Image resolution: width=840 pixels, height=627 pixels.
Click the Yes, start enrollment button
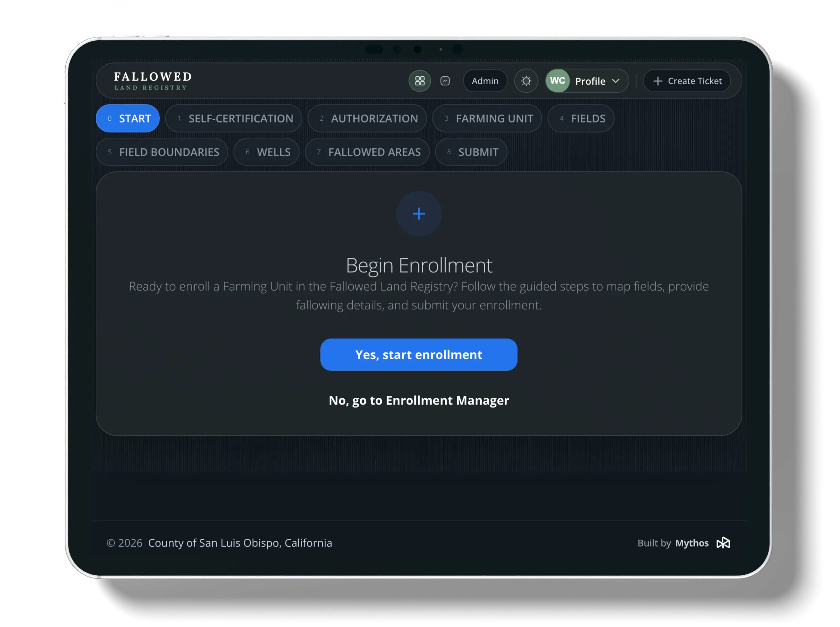click(x=419, y=354)
